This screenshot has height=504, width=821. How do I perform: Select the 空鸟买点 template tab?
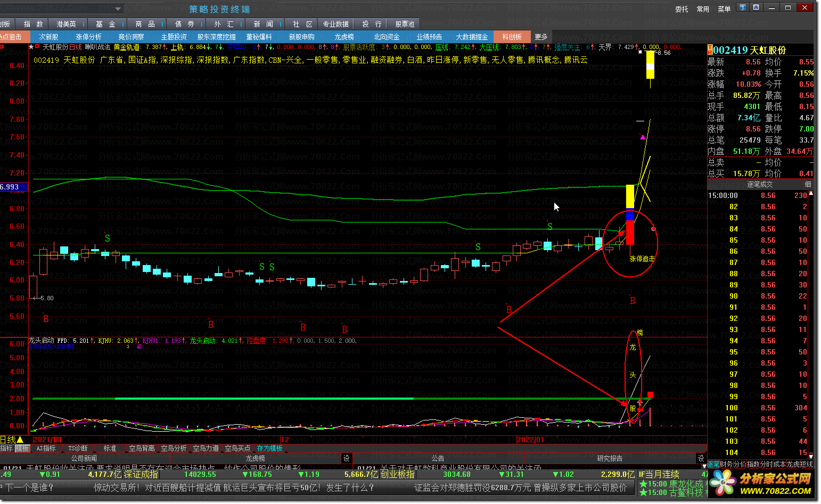tap(237, 449)
